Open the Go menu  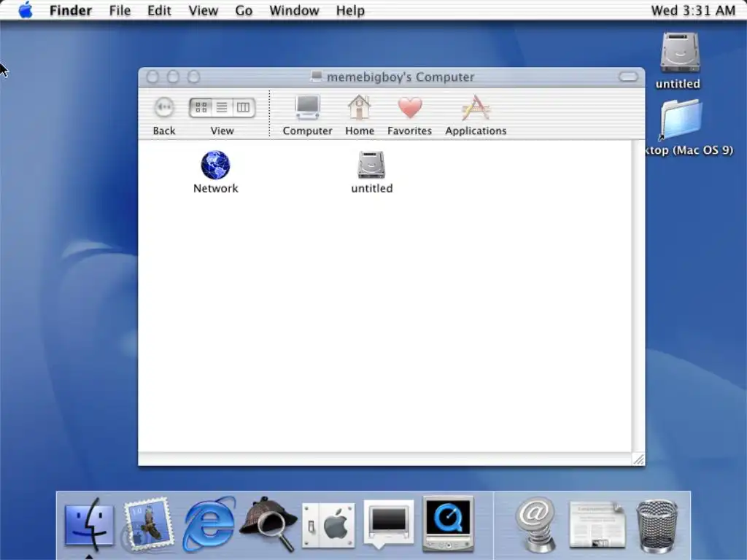(244, 10)
